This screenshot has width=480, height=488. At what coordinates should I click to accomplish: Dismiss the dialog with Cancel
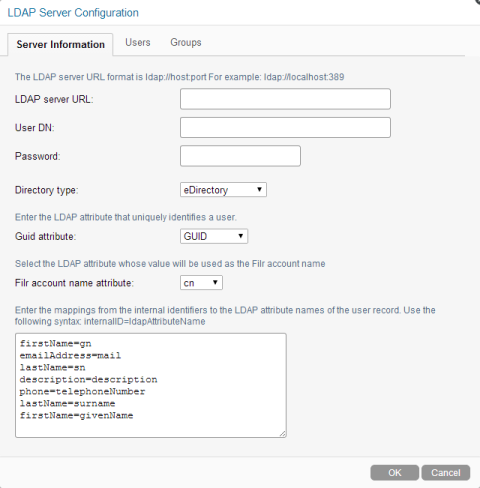pos(446,473)
